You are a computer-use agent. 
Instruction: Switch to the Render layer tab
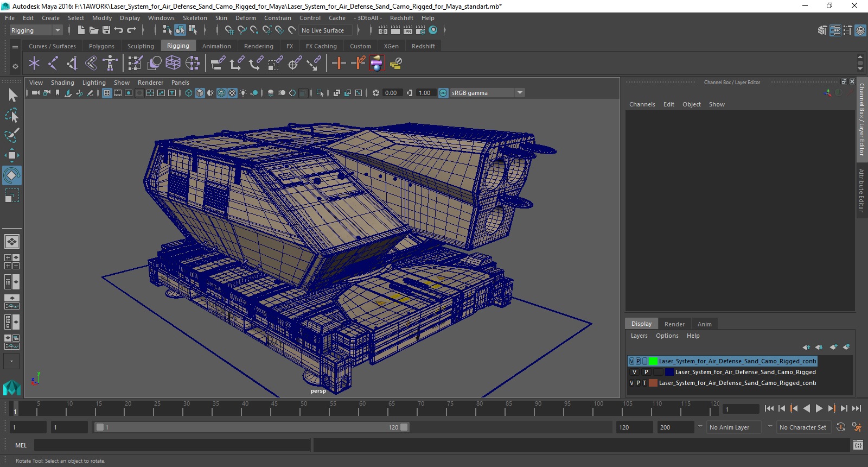click(674, 324)
